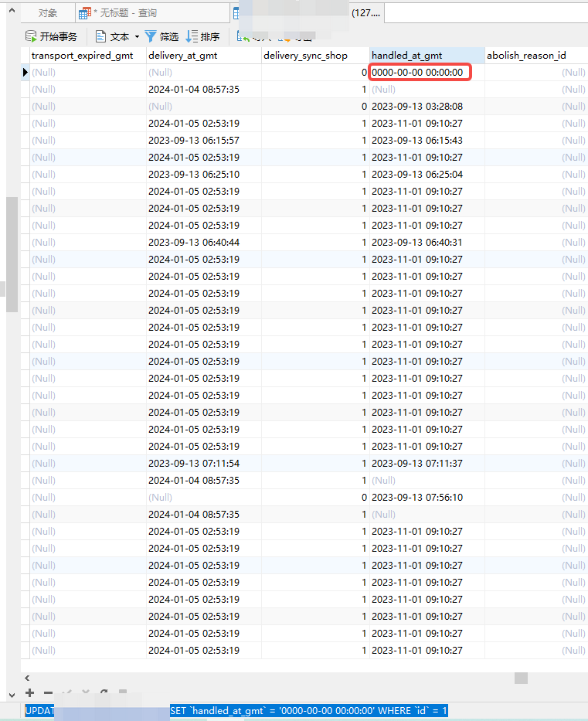Select the cell 2023-09-13 06:40:31
This screenshot has width=588, height=721.
tap(427, 243)
